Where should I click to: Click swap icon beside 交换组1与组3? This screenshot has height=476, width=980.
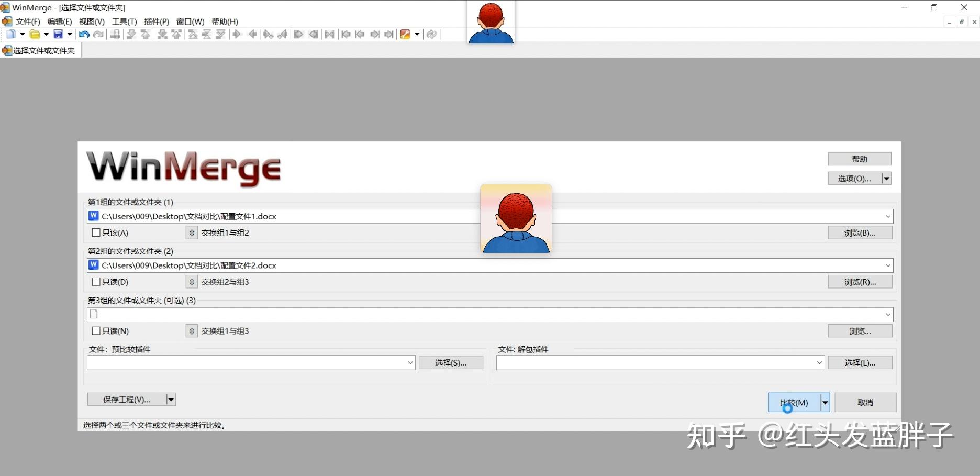192,331
